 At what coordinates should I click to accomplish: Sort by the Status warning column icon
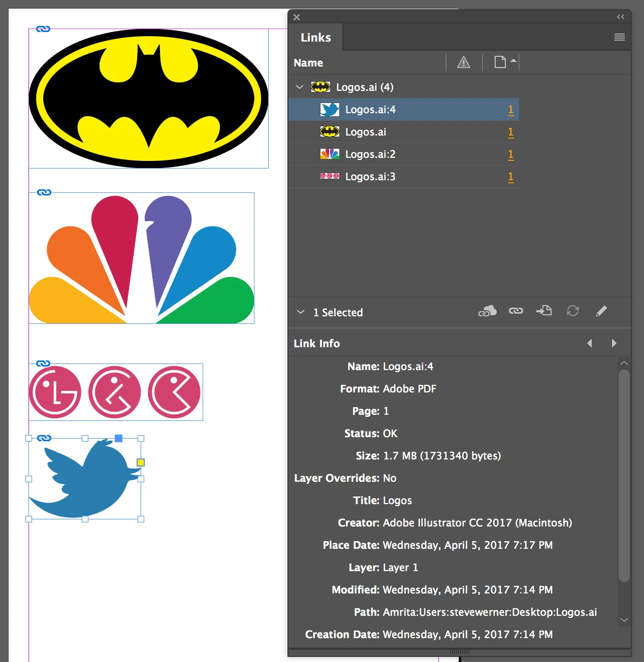point(464,62)
